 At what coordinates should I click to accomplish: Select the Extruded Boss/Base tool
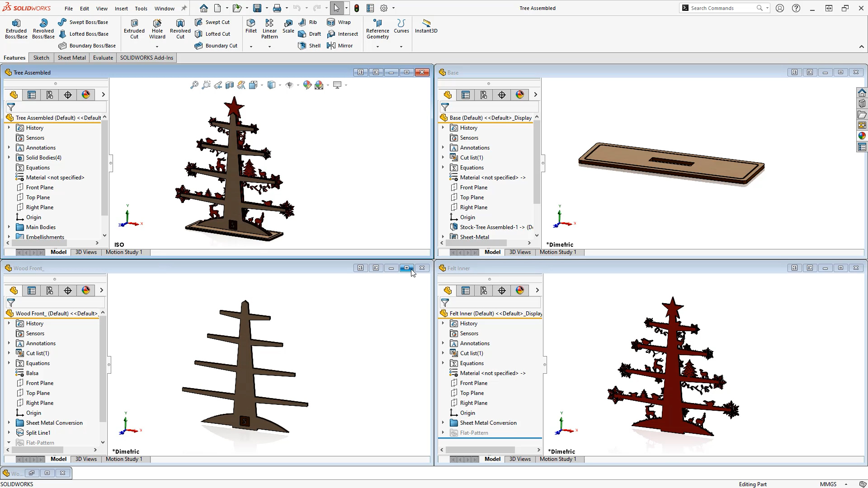pyautogui.click(x=16, y=28)
